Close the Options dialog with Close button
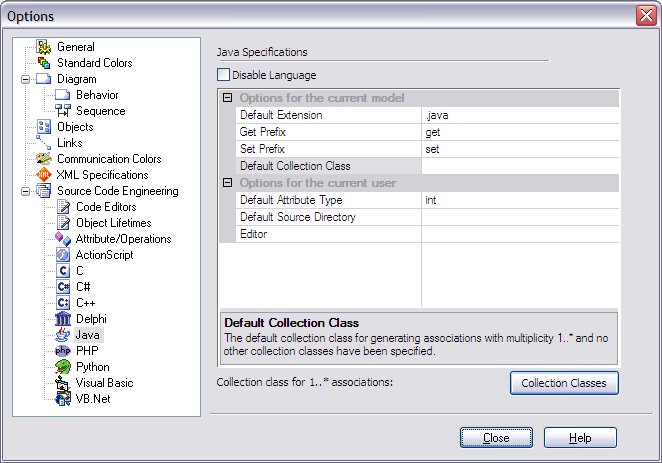 tap(496, 438)
